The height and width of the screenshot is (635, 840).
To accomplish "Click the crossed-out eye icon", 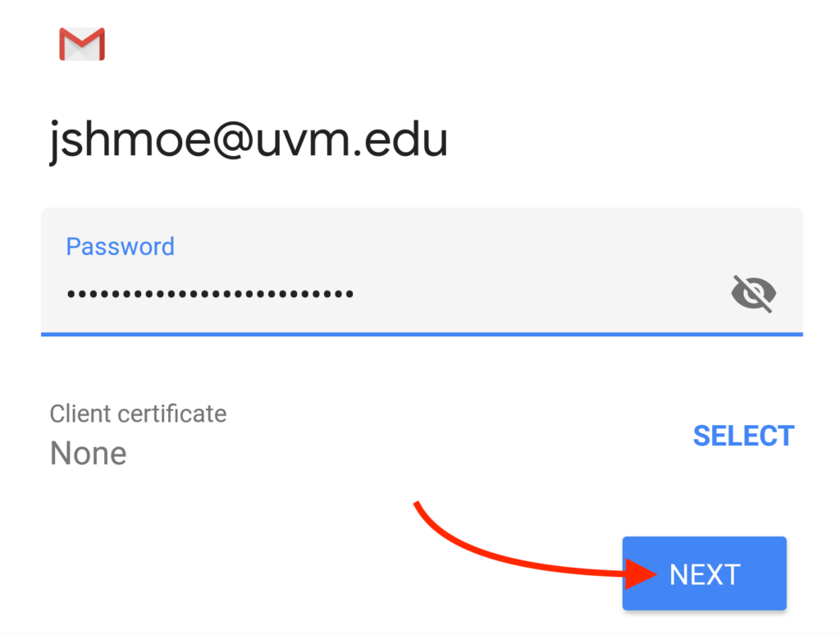I will point(753,295).
